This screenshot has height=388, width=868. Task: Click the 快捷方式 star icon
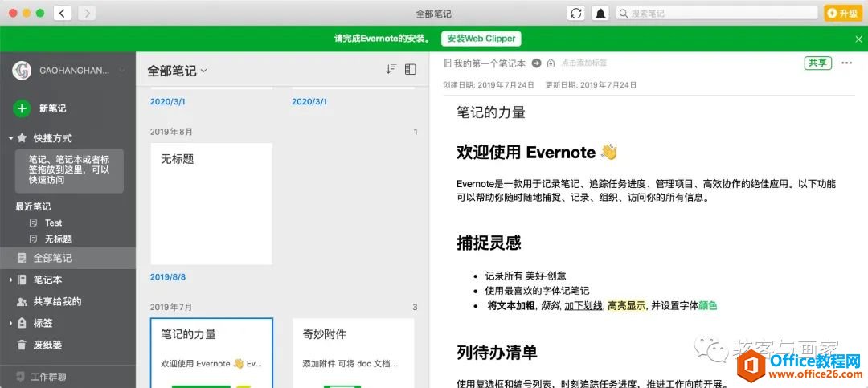pos(22,138)
